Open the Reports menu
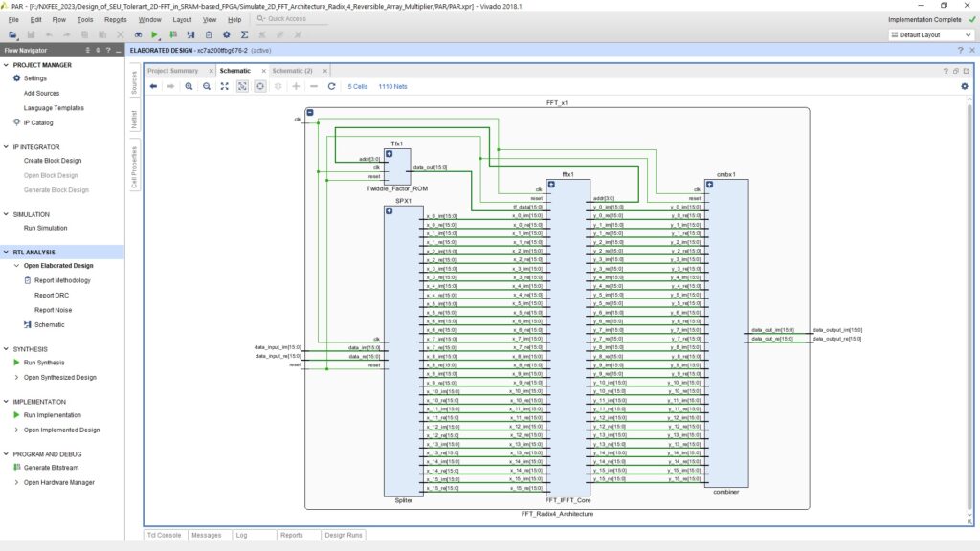Screen dimensions: 980x551 click(x=115, y=18)
